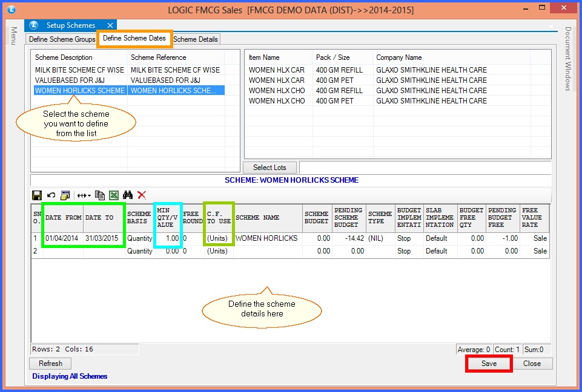Screen dimensions: 582x392
Task: Click the Select Lots button
Action: pyautogui.click(x=270, y=167)
